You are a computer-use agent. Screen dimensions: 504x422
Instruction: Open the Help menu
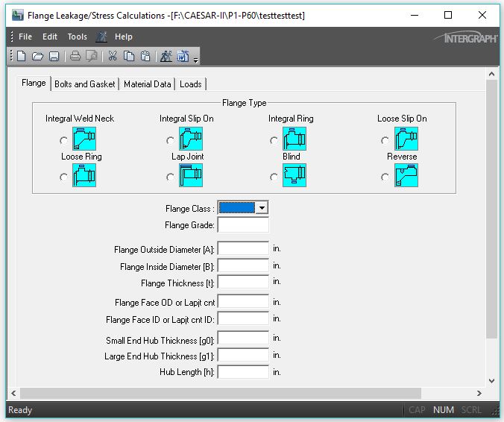click(124, 37)
